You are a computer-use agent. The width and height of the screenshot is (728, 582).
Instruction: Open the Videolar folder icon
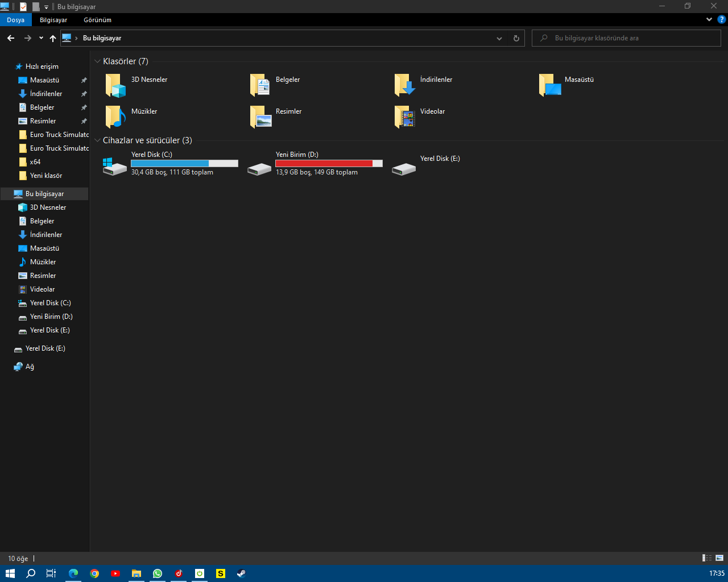(404, 117)
